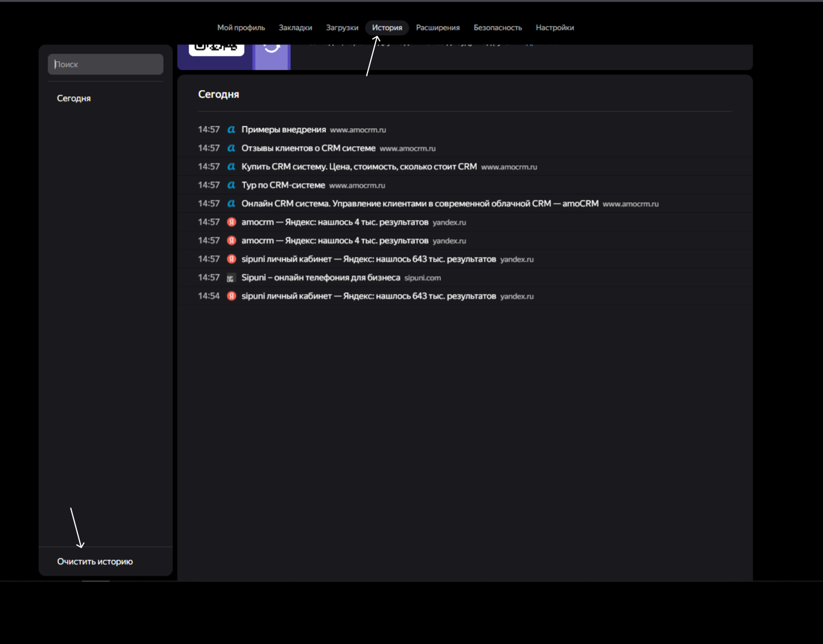Click the amoCRM favicon beside Отзывы клиентов о CRM системе

(231, 148)
